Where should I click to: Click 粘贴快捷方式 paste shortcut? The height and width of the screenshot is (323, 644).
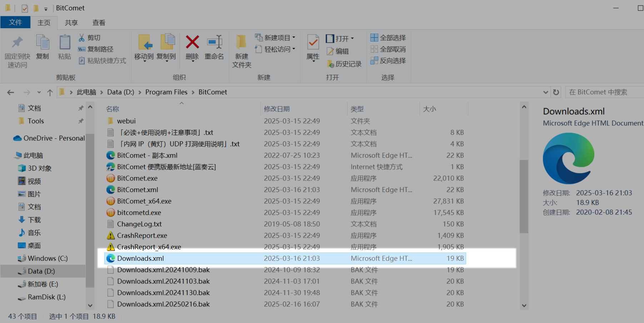pyautogui.click(x=103, y=60)
